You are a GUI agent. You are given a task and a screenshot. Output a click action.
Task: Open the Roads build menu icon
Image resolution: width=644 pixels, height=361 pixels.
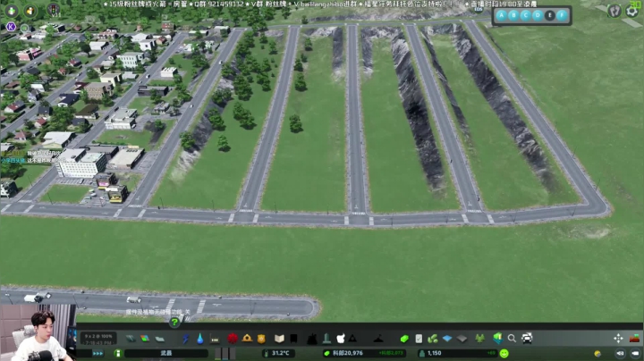pyautogui.click(x=131, y=339)
